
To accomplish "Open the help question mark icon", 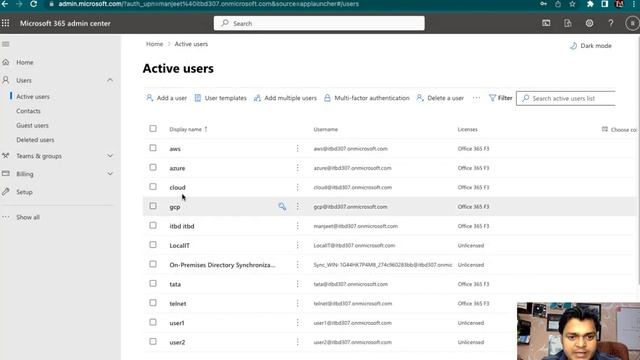I will pos(611,23).
